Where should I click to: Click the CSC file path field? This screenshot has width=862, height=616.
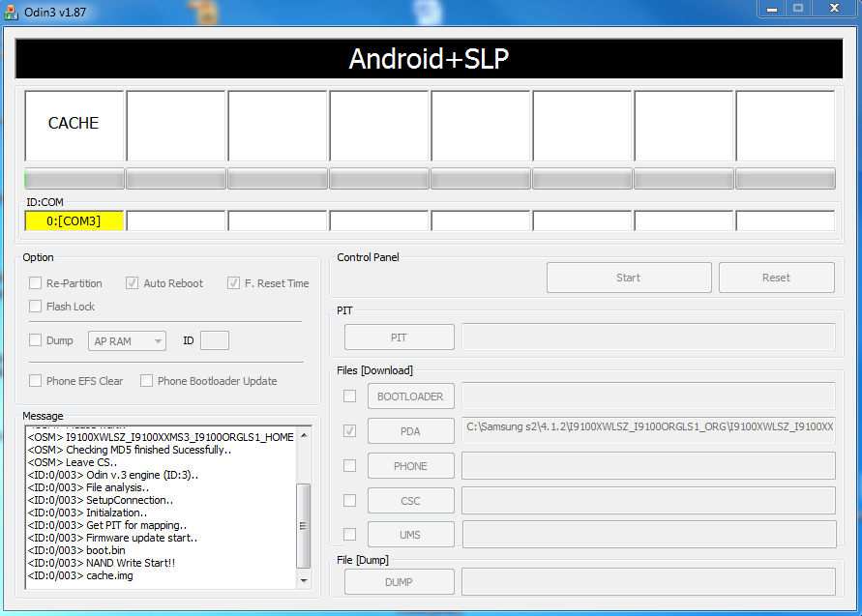coord(649,501)
